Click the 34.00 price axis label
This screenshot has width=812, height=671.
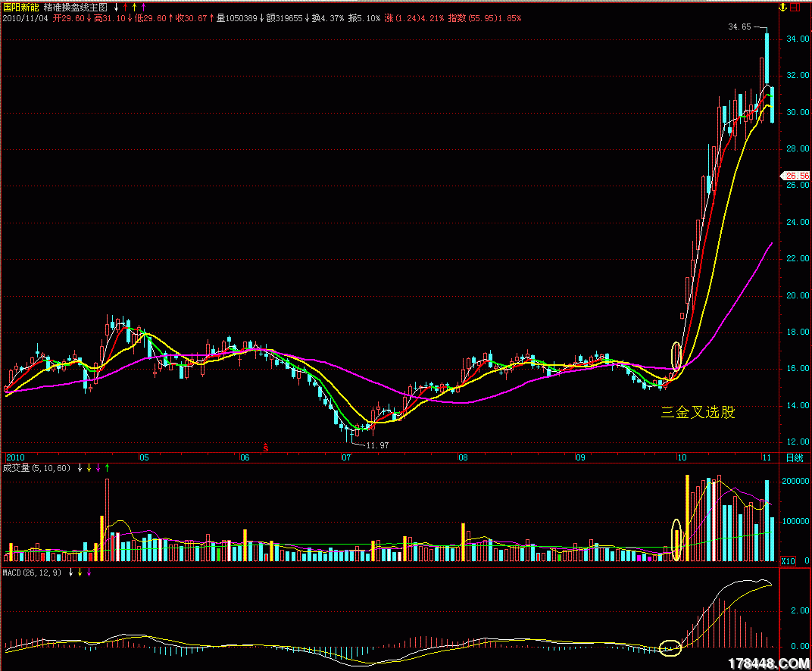coord(798,39)
